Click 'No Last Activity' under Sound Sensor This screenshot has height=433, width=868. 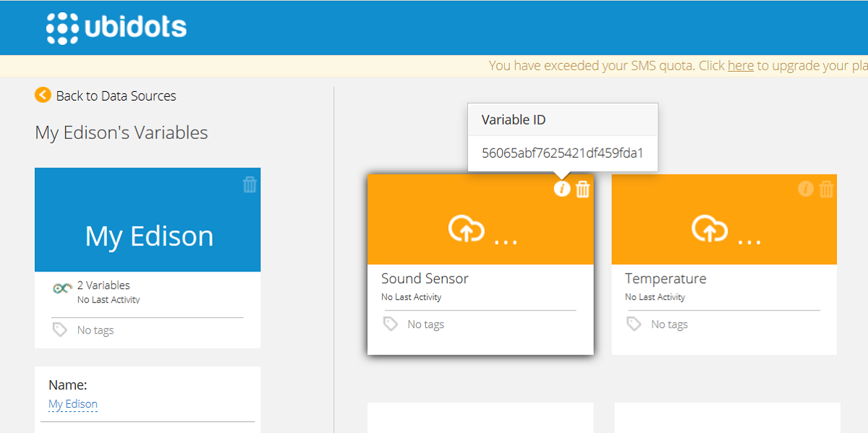(411, 297)
